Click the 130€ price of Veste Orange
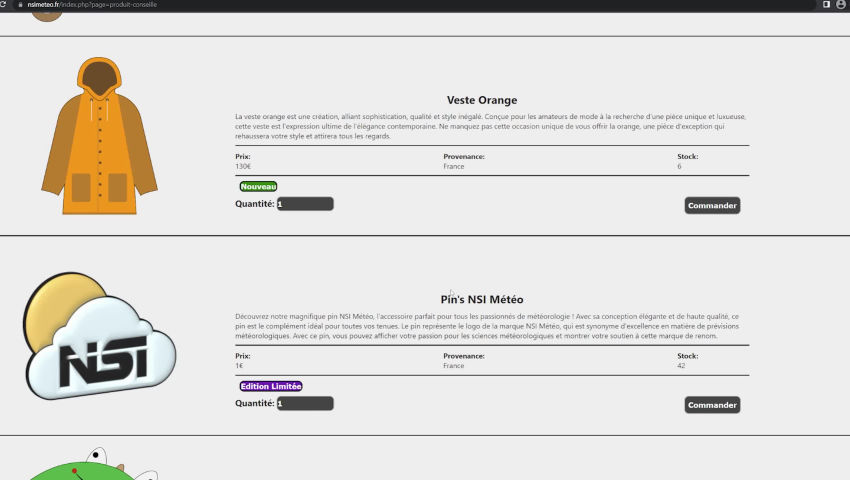This screenshot has width=850, height=480. click(243, 166)
